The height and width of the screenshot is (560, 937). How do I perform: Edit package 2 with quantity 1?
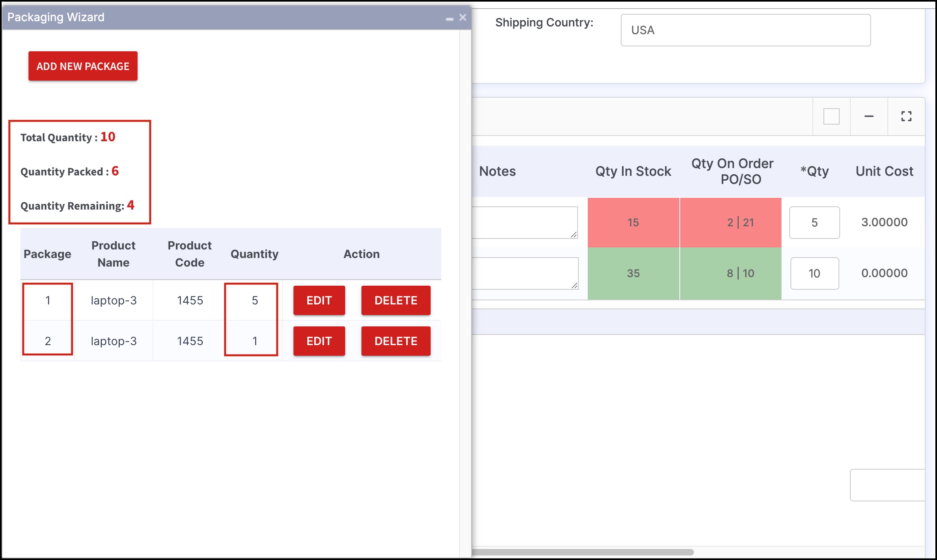pyautogui.click(x=319, y=341)
